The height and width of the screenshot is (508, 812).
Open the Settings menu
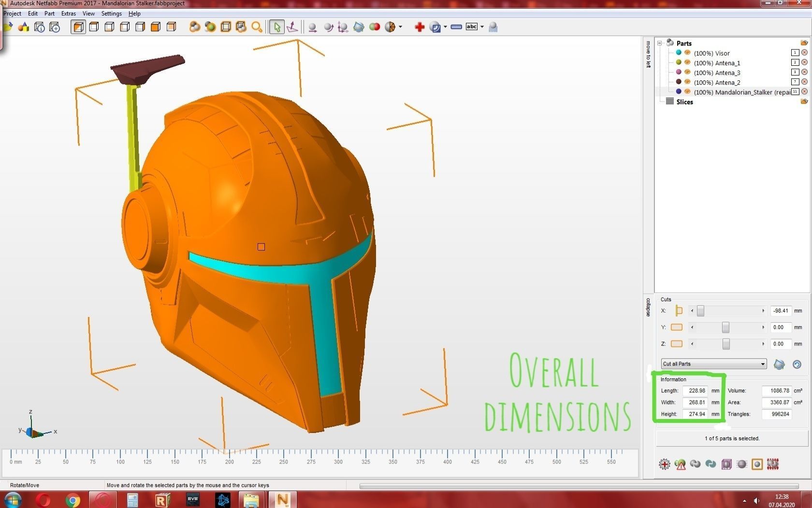(111, 14)
